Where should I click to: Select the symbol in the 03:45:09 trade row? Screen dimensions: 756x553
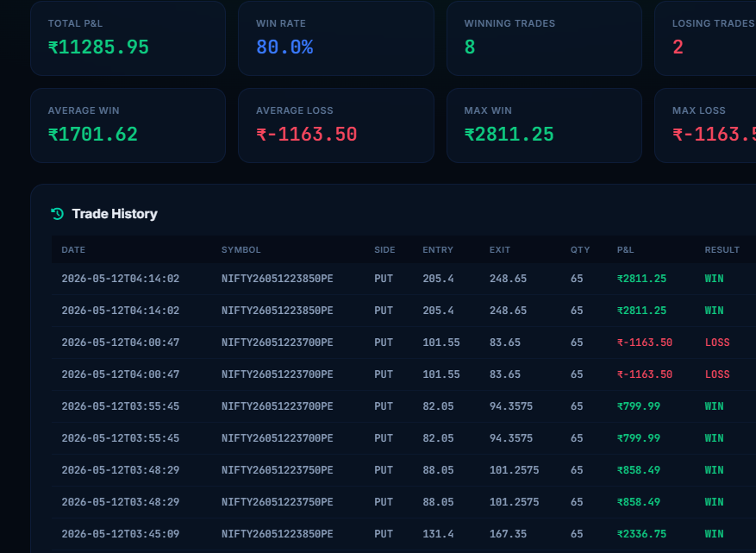click(278, 534)
